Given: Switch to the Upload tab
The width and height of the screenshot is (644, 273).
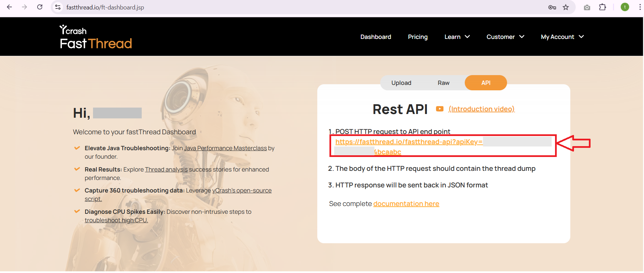Looking at the screenshot, I should pyautogui.click(x=401, y=83).
